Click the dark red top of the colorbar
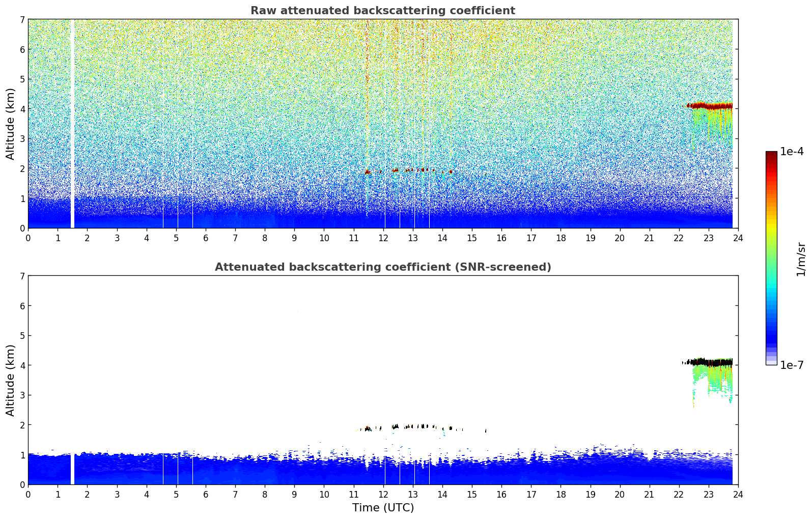Viewport: 812px width, 519px height. coord(771,155)
